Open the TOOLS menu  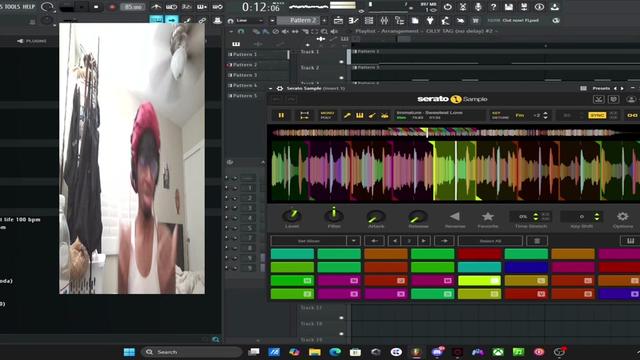coord(14,7)
